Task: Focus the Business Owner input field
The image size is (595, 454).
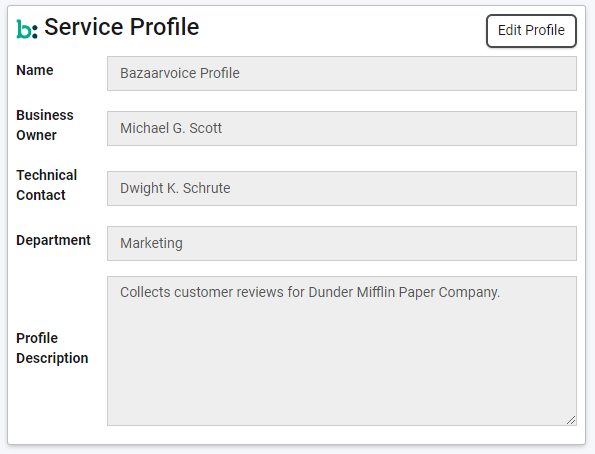Action: tap(342, 128)
